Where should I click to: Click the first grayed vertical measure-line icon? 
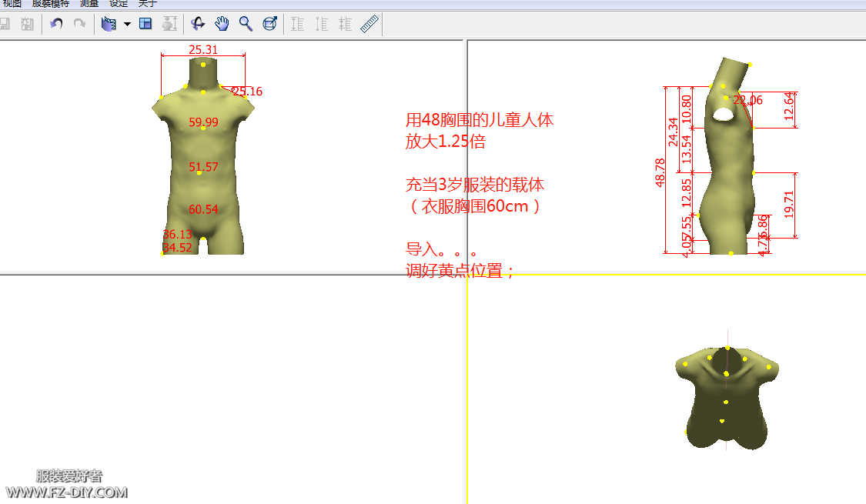[x=298, y=24]
